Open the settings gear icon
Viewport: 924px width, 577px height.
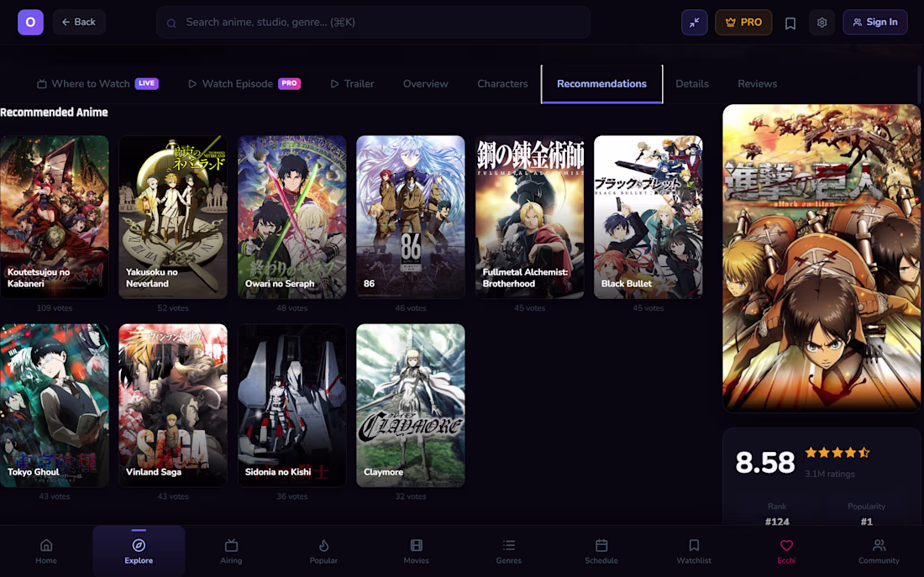point(822,23)
